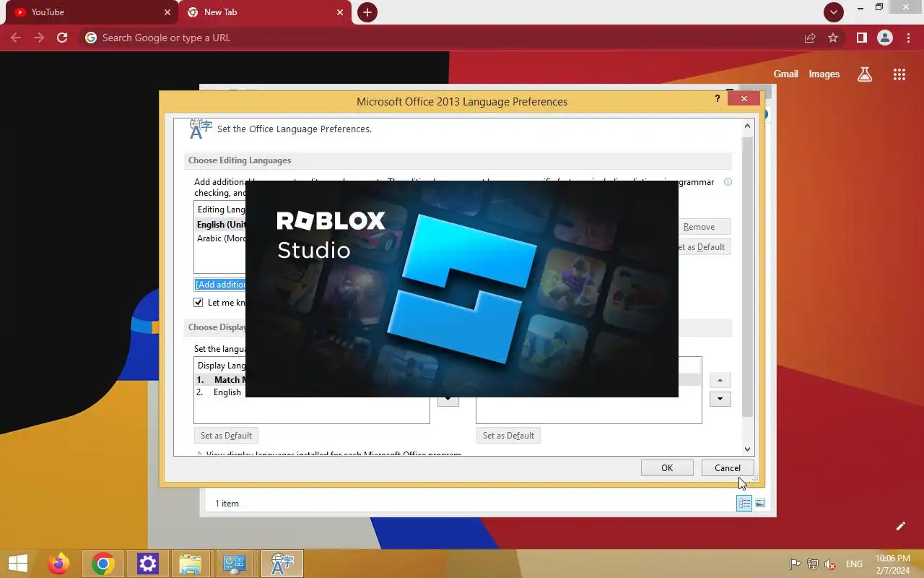Open Chrome's tab search dropdown
The image size is (924, 578).
(834, 12)
